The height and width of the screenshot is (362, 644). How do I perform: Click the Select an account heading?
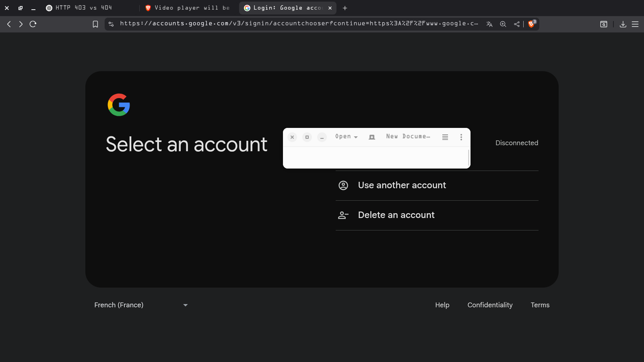186,144
